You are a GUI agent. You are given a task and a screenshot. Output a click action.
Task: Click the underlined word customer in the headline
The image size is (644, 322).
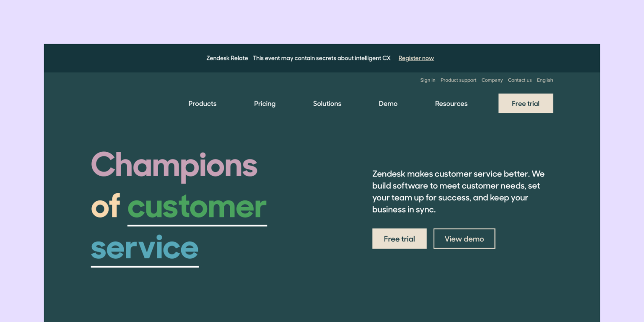tap(197, 206)
